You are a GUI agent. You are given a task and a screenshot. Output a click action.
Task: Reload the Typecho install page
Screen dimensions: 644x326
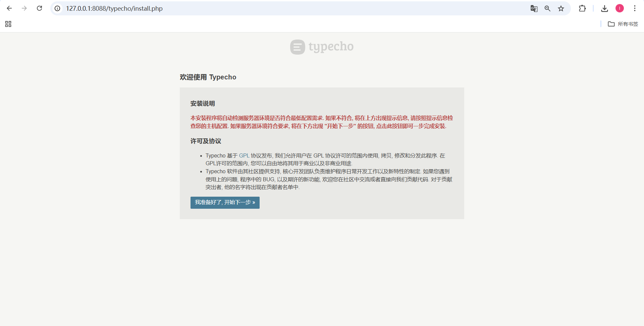pyautogui.click(x=39, y=8)
